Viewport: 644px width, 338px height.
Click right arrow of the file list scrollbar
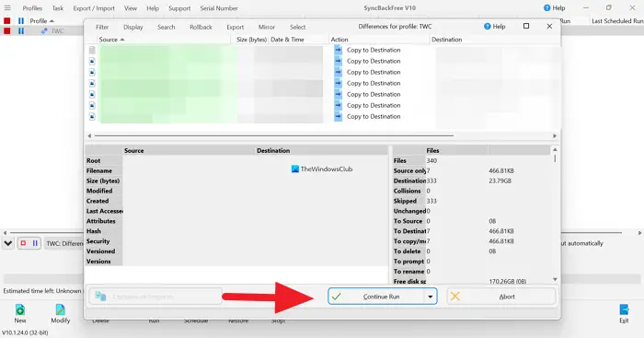coord(555,135)
